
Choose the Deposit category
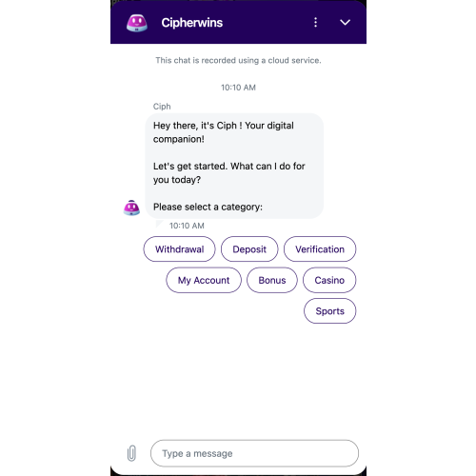click(249, 249)
